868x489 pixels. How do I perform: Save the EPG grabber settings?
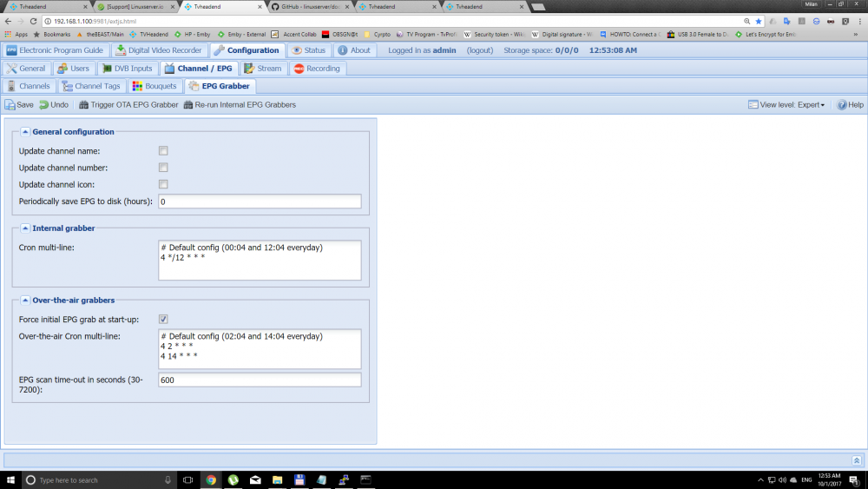[19, 105]
